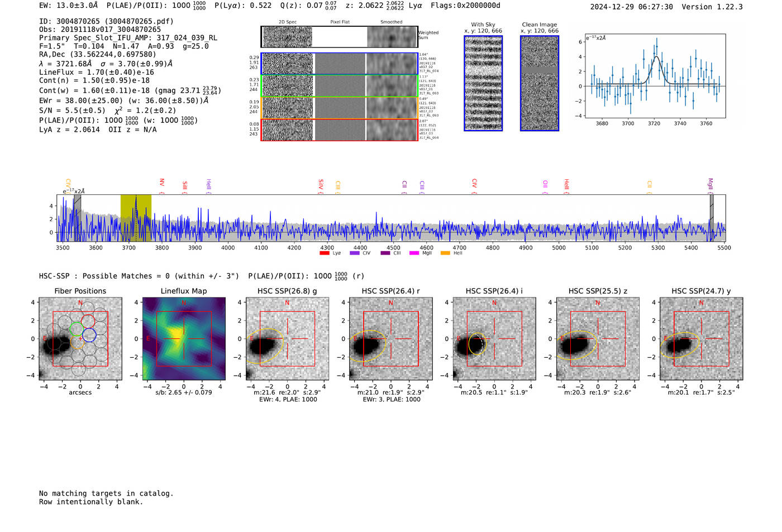The image size is (782, 532).
Task: Open the blue-framed fiber 2D Spec cutout
Action: click(x=288, y=64)
